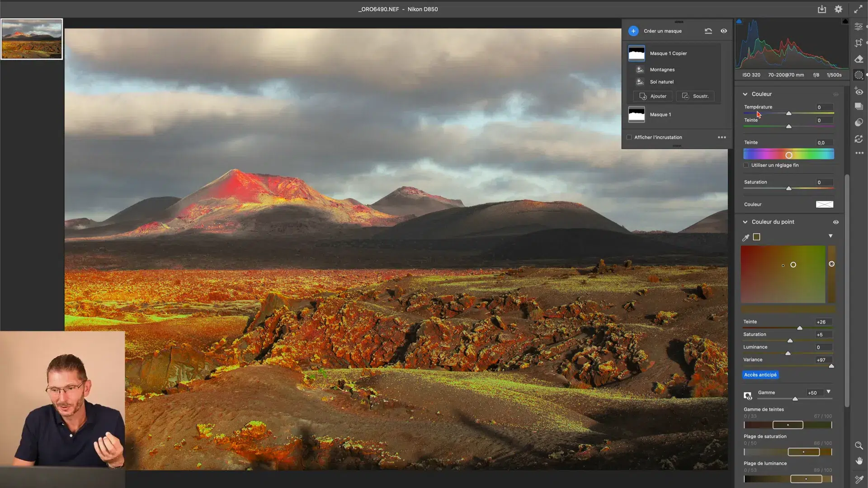Expand the Couleur du point options triangle
Screen dimensions: 868x488
tap(830, 236)
